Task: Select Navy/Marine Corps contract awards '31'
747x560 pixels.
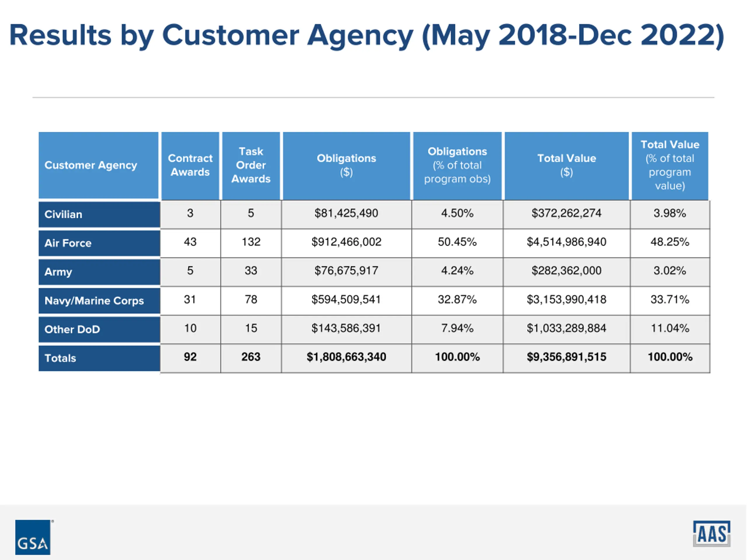Action: [x=191, y=300]
